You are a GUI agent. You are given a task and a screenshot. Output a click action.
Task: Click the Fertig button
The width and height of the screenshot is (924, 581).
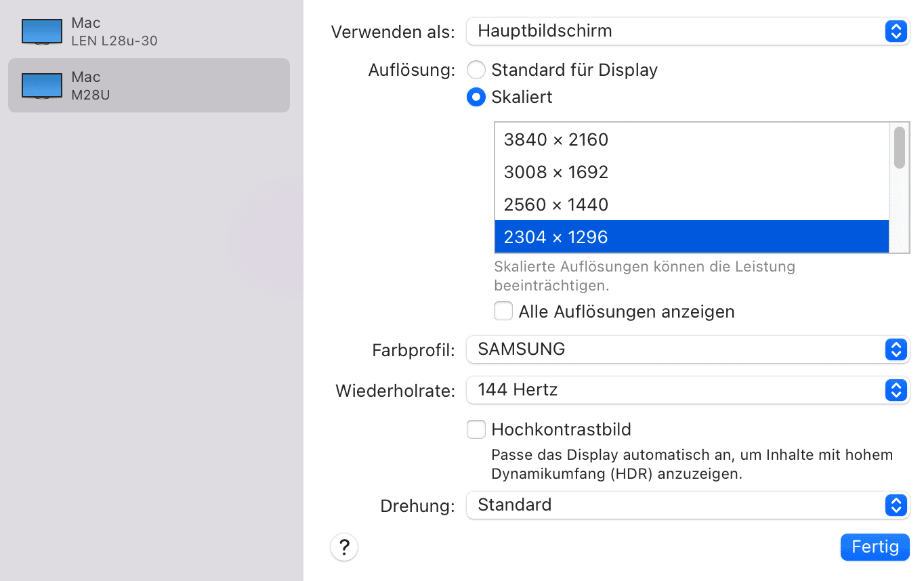(875, 547)
